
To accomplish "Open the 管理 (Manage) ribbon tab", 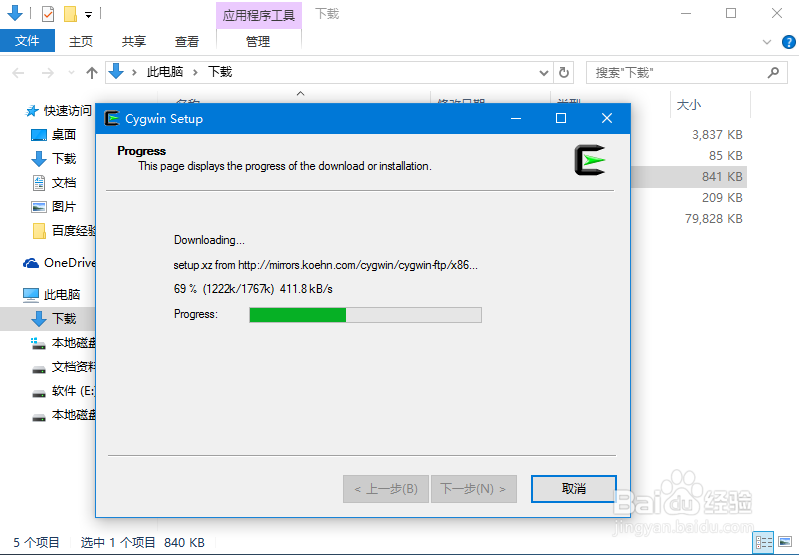I will click(258, 41).
